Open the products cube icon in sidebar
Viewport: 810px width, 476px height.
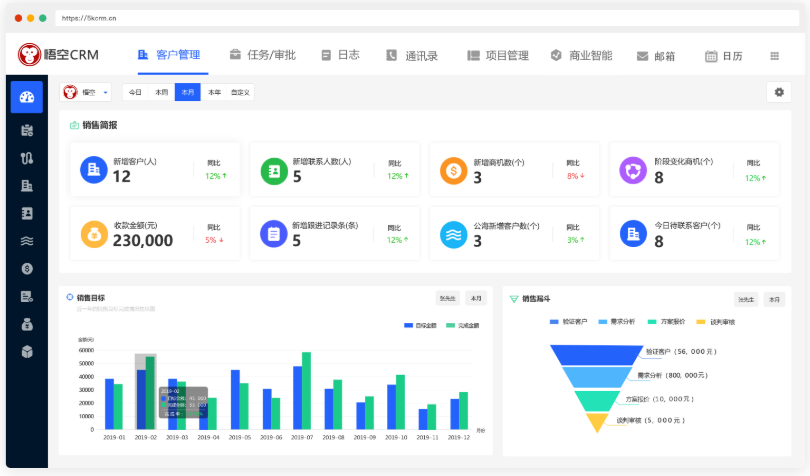(x=27, y=352)
